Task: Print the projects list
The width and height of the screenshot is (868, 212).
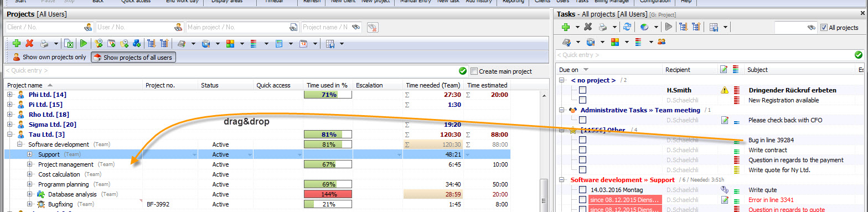Action: pyautogui.click(x=44, y=43)
